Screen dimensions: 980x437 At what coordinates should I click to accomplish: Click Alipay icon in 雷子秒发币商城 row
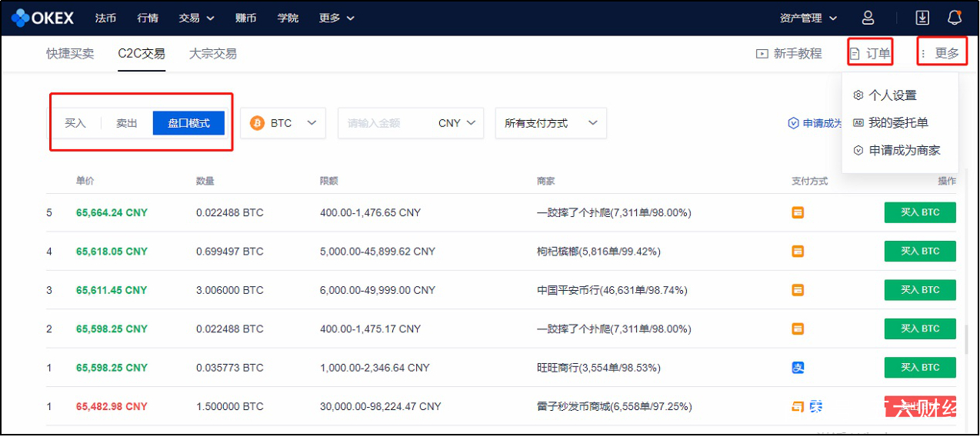click(815, 406)
